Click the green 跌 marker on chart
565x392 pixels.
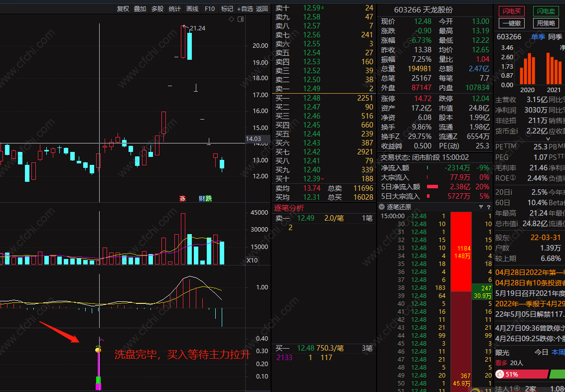pyautogui.click(x=208, y=198)
